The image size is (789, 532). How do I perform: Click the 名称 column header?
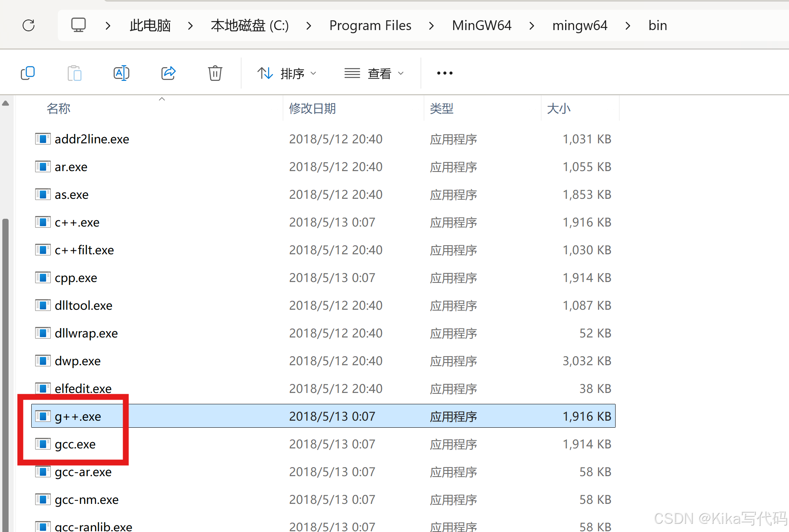(59, 108)
